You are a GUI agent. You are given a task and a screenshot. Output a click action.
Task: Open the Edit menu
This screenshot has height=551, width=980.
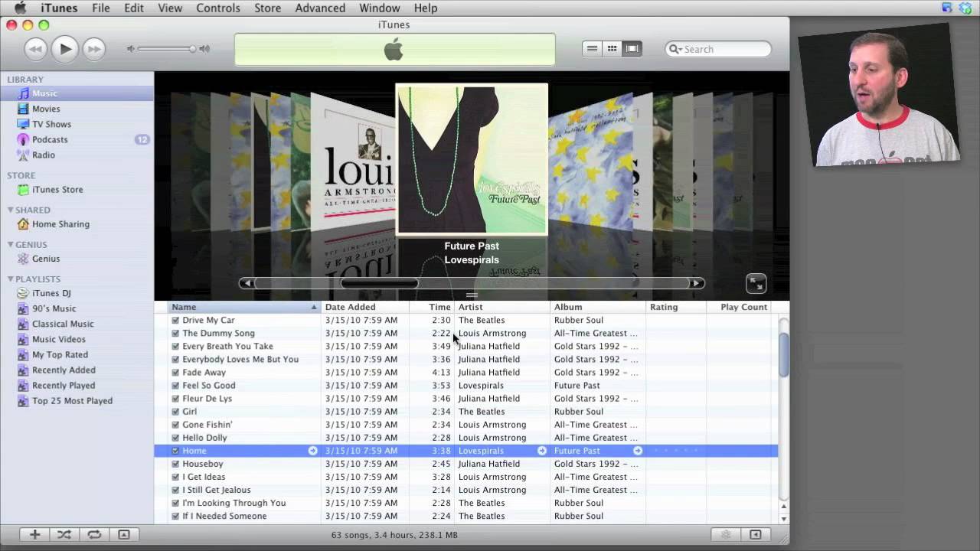pos(134,8)
